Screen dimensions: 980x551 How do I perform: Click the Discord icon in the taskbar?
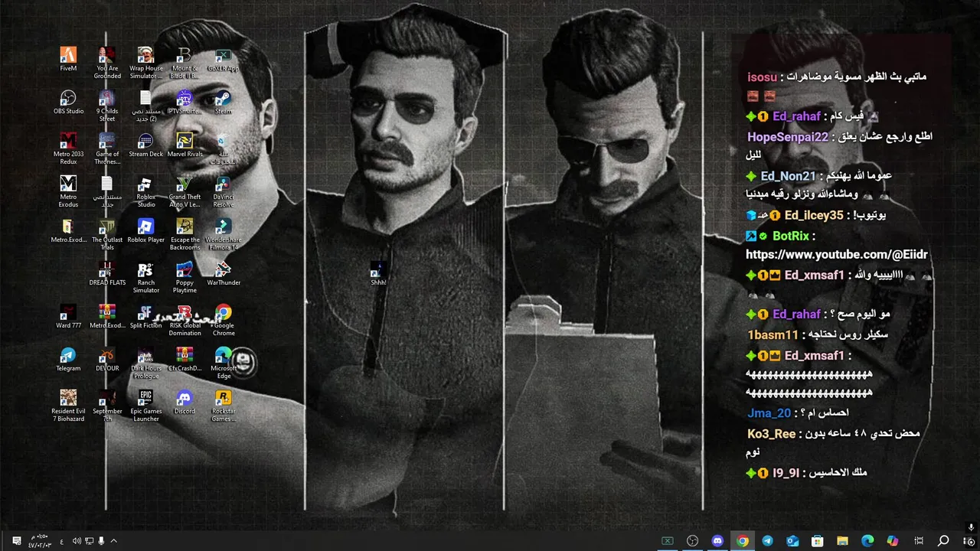coord(717,541)
